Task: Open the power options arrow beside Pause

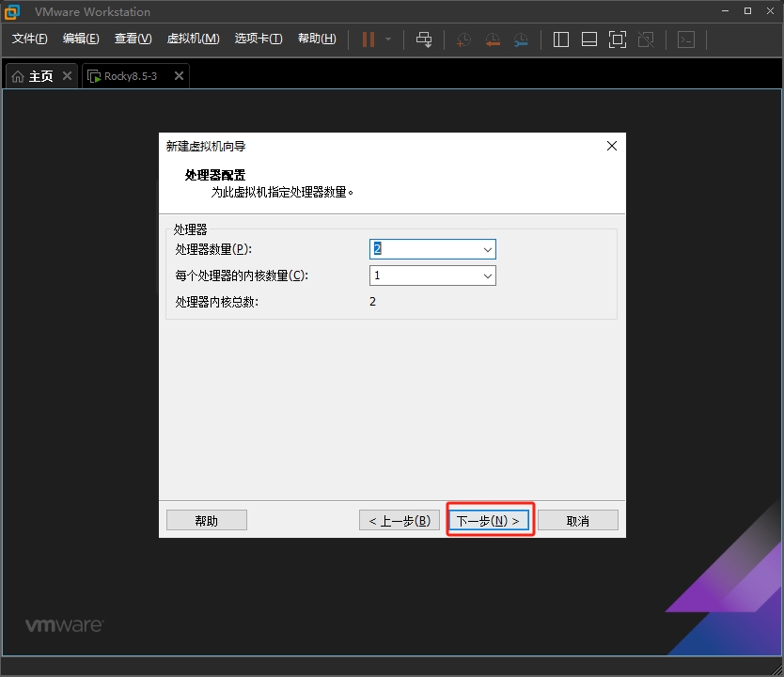Action: 388,39
